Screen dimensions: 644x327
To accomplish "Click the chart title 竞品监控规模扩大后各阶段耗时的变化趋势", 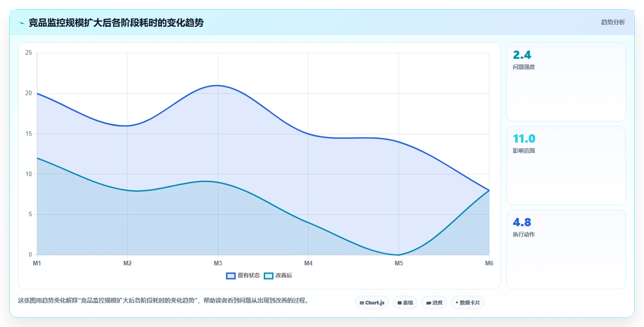I will click(x=116, y=23).
